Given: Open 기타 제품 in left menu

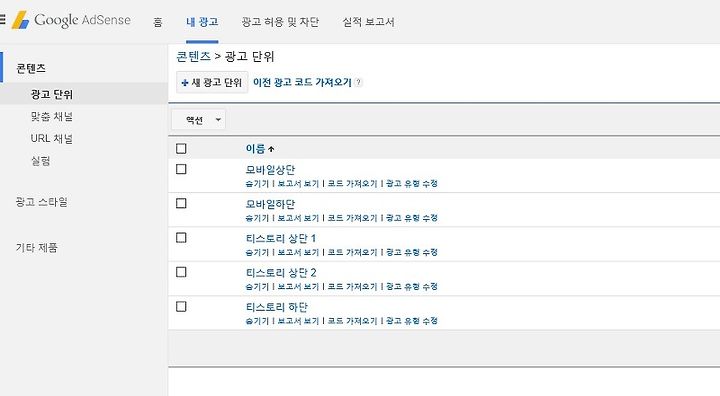Looking at the screenshot, I should pyautogui.click(x=37, y=248).
